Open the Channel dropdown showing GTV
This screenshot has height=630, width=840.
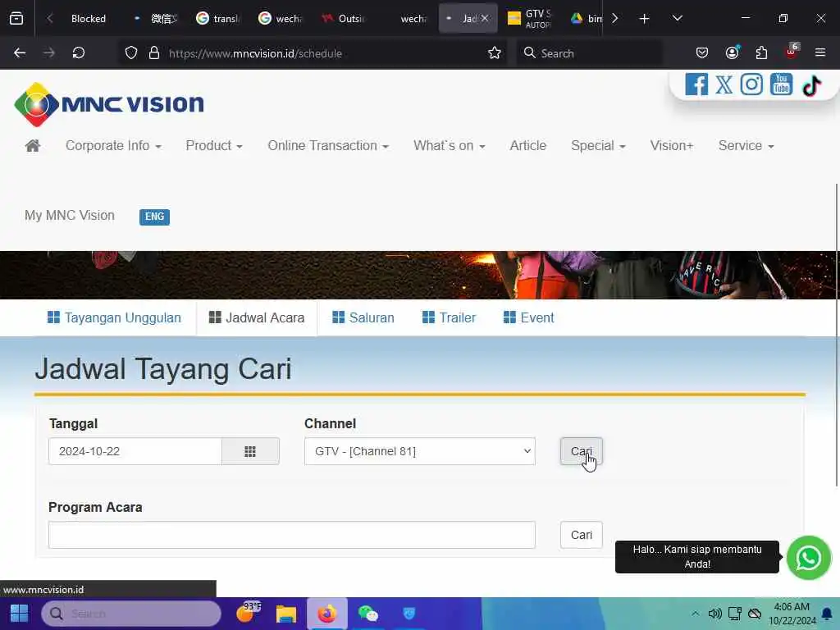pos(419,451)
